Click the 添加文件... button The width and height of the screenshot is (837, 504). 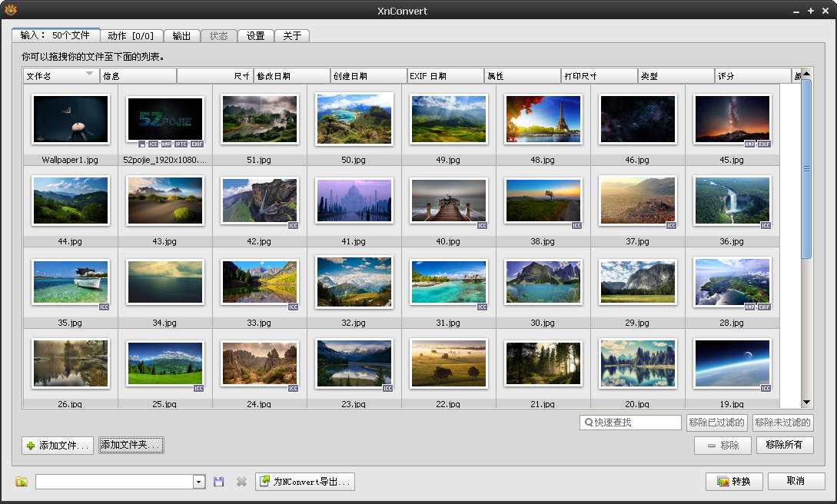[x=58, y=446]
